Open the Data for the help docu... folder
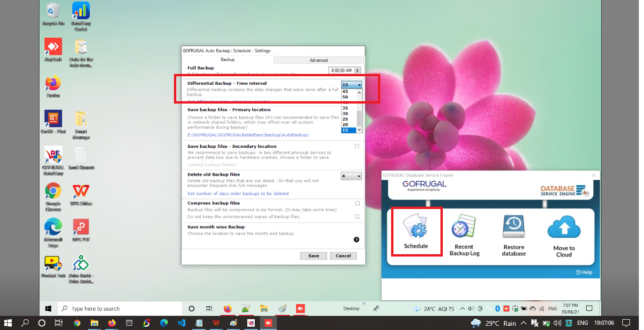The height and width of the screenshot is (330, 644). point(81,53)
